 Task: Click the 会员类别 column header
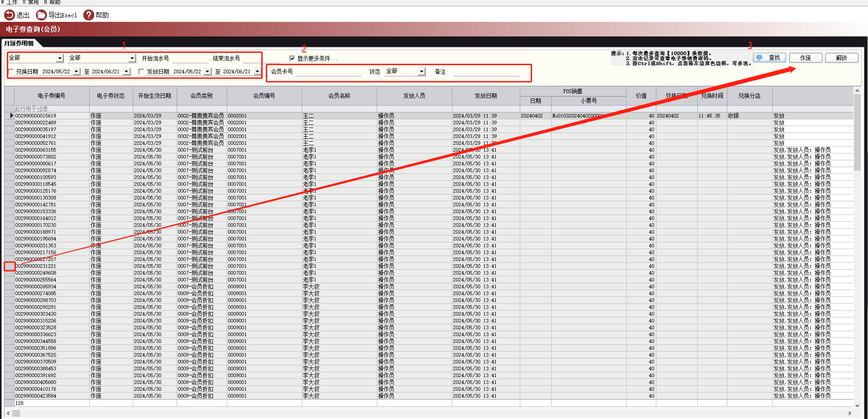[202, 96]
